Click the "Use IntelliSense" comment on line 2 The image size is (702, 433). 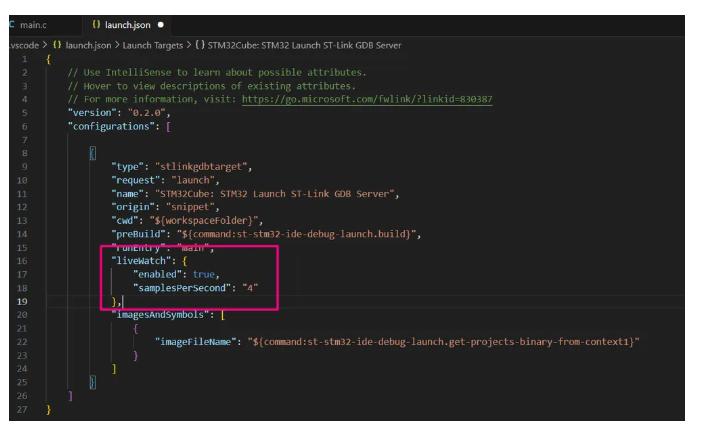(x=217, y=73)
